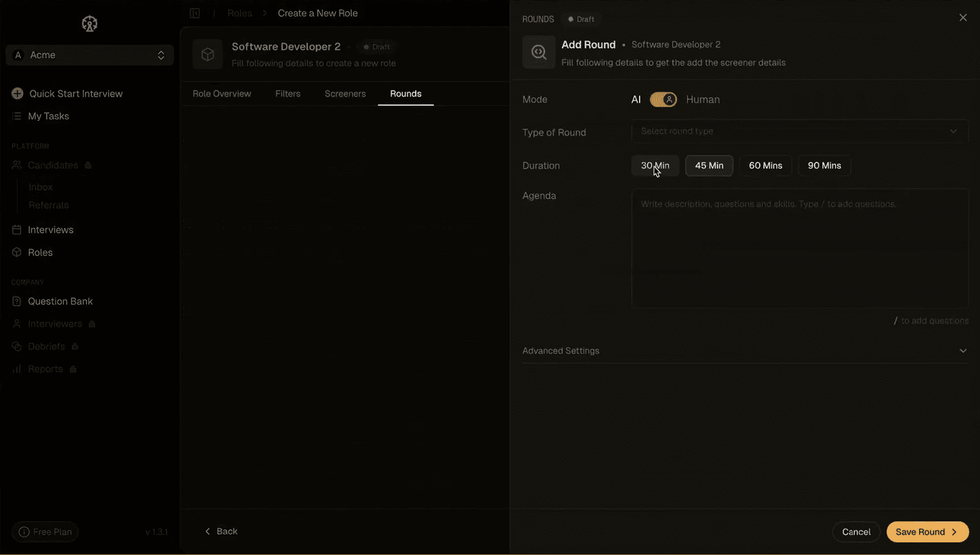Click the Candidates sidebar item
The height and width of the screenshot is (555, 980).
pos(52,165)
